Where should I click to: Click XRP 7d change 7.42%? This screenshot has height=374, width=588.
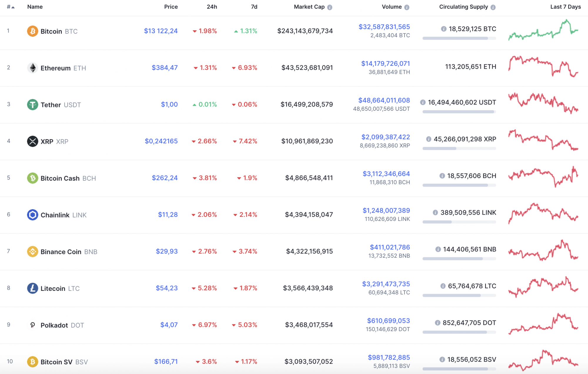point(245,141)
